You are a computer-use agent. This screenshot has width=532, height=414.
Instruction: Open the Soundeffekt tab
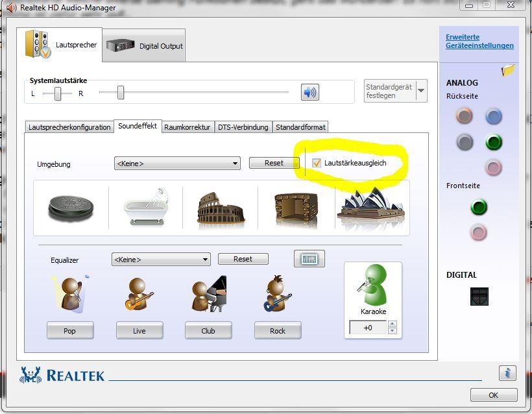138,126
